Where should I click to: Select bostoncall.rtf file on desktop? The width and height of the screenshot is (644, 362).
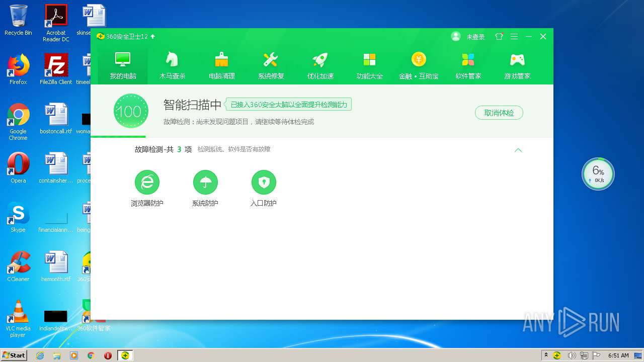pyautogui.click(x=56, y=119)
